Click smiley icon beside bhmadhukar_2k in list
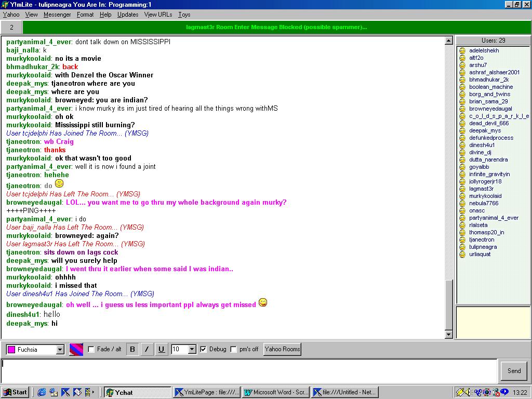The width and height of the screenshot is (532, 399). (x=462, y=79)
